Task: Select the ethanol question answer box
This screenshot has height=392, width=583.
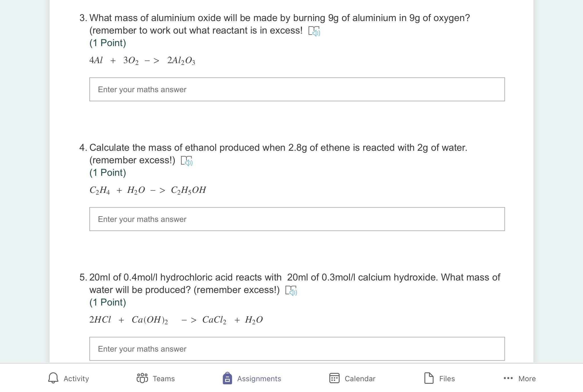Action: click(x=297, y=219)
